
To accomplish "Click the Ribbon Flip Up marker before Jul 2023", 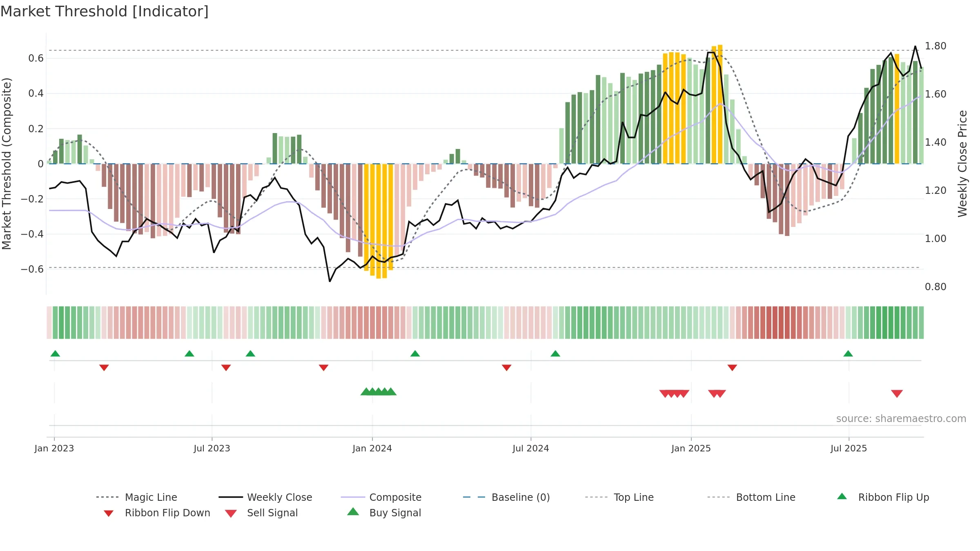I will point(189,353).
